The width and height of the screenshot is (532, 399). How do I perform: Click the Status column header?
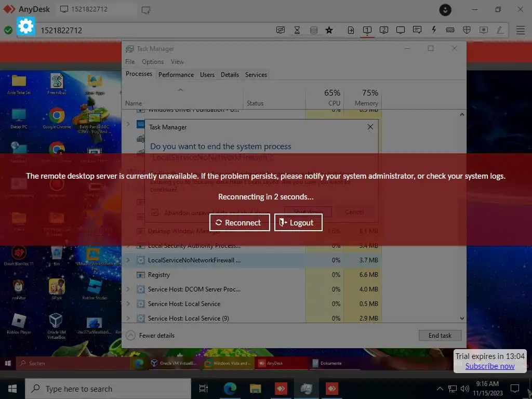click(x=274, y=98)
